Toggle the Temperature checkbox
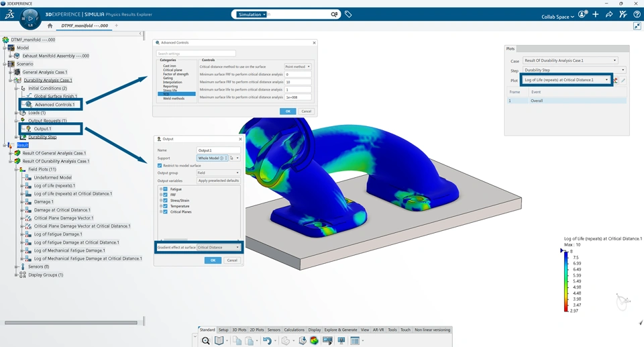Viewport: 644px width, 347px height. (165, 206)
